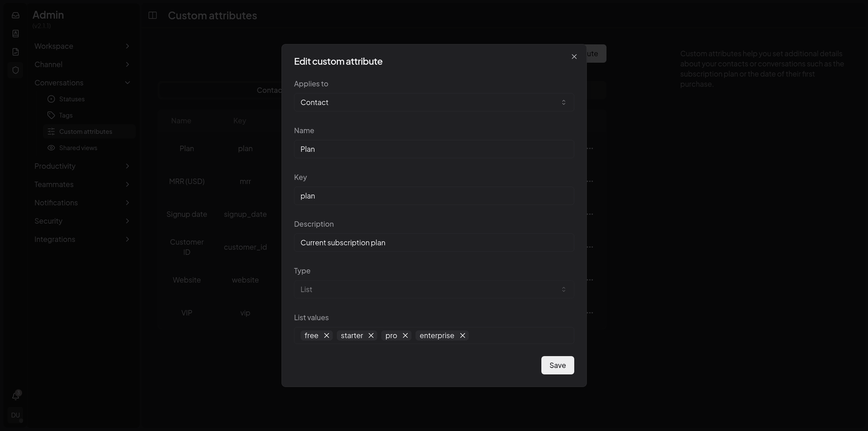Open the DU user avatar menu
The image size is (868, 431).
pyautogui.click(x=16, y=415)
